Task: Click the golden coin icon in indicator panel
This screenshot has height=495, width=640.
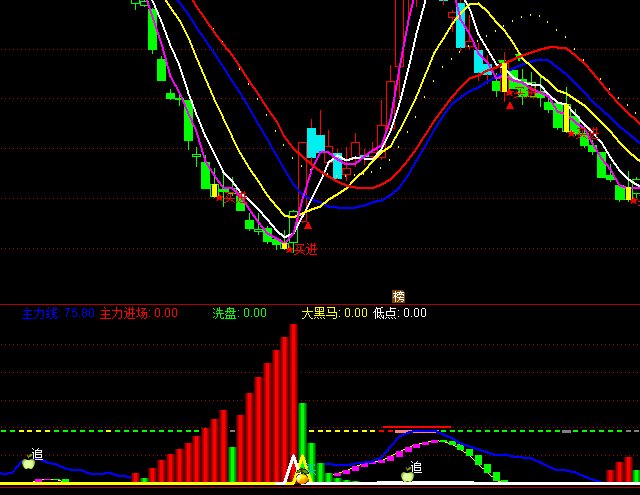Action: coord(302,478)
